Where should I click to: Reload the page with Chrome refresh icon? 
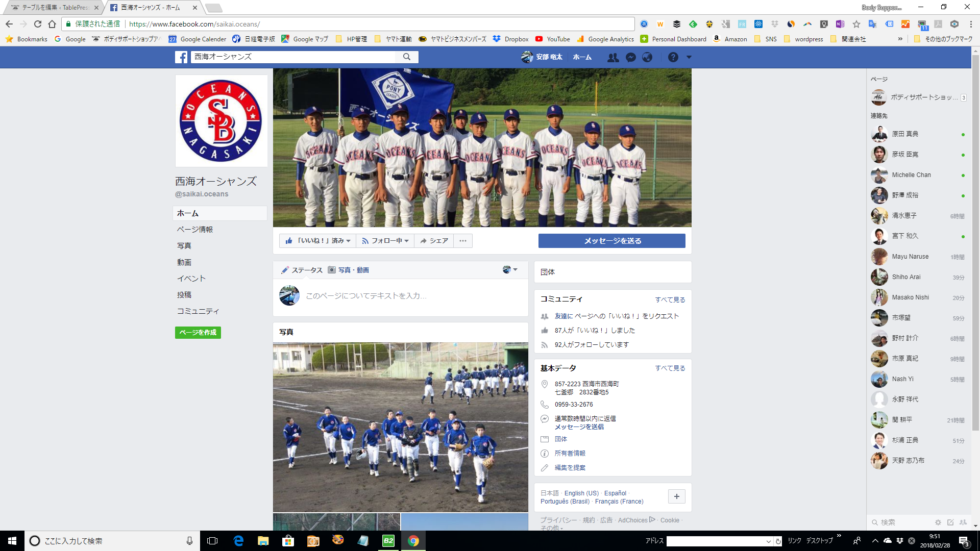pyautogui.click(x=38, y=24)
